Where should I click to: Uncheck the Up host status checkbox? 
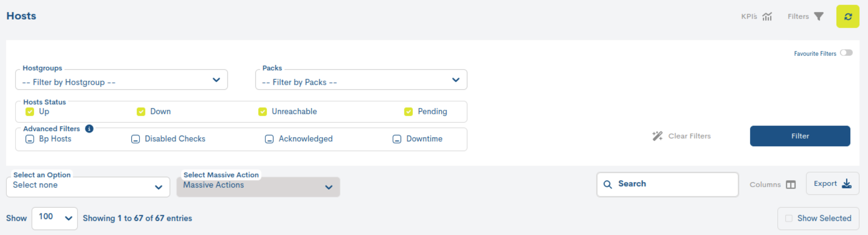coord(30,112)
